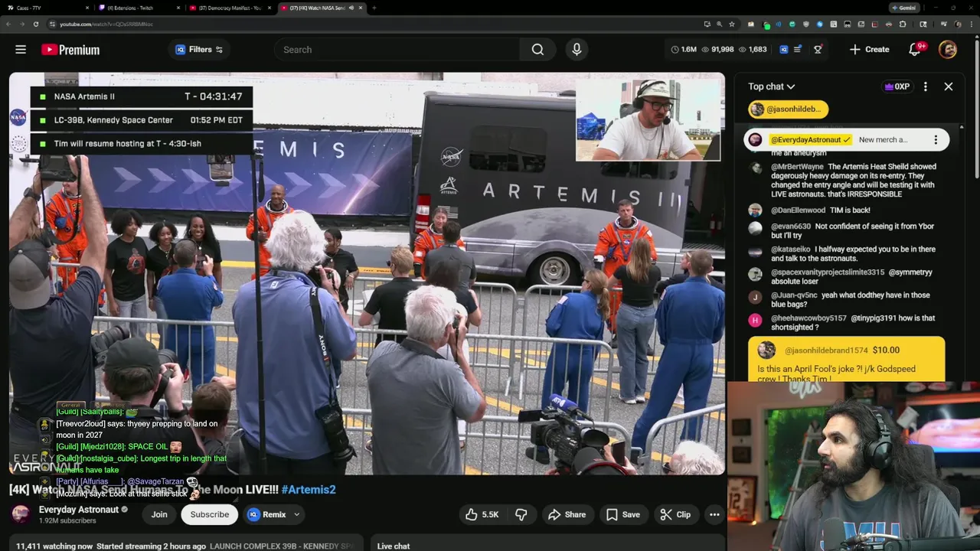Switch to the Cases - TTV tab
Screen dimensions: 980x551
point(46,8)
